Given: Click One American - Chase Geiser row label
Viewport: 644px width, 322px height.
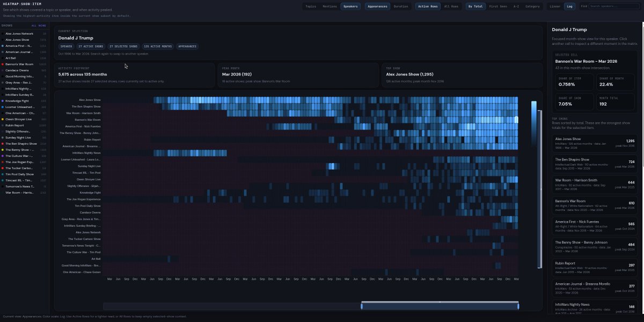Looking at the screenshot, I should point(82,272).
